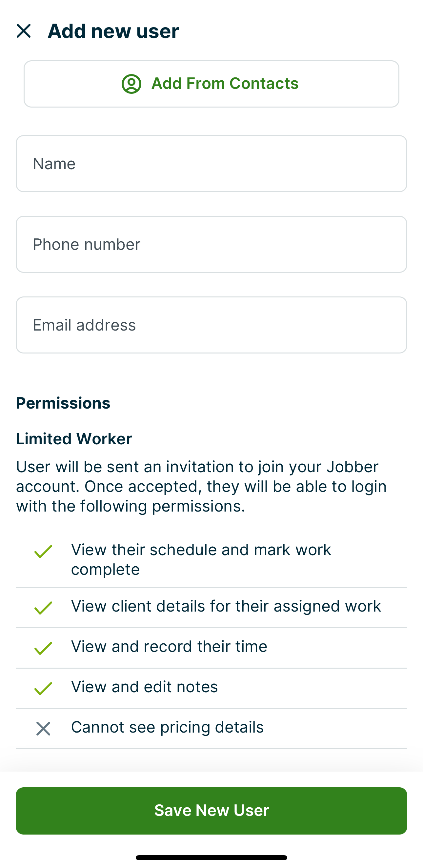Close the Add new user screen
Viewport: 423px width, 868px height.
point(24,31)
